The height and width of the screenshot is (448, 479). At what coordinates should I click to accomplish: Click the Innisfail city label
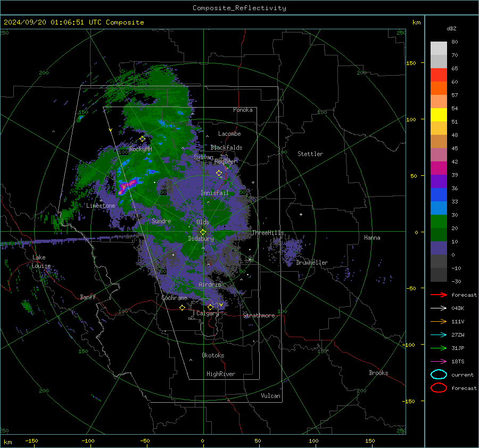click(214, 193)
